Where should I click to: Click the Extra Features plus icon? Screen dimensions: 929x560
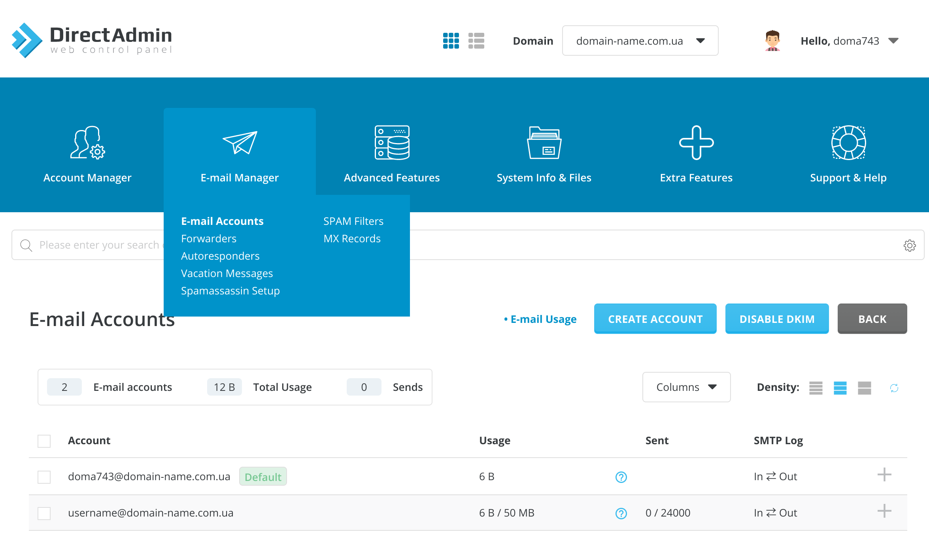tap(696, 143)
